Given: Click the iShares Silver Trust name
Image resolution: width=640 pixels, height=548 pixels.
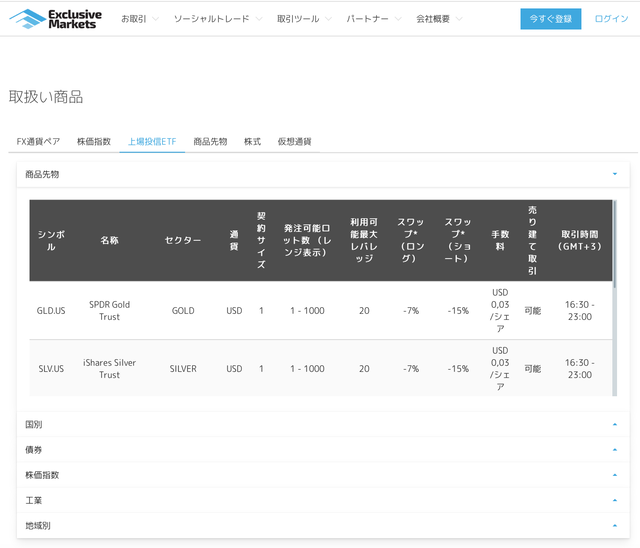Looking at the screenshot, I should (109, 369).
